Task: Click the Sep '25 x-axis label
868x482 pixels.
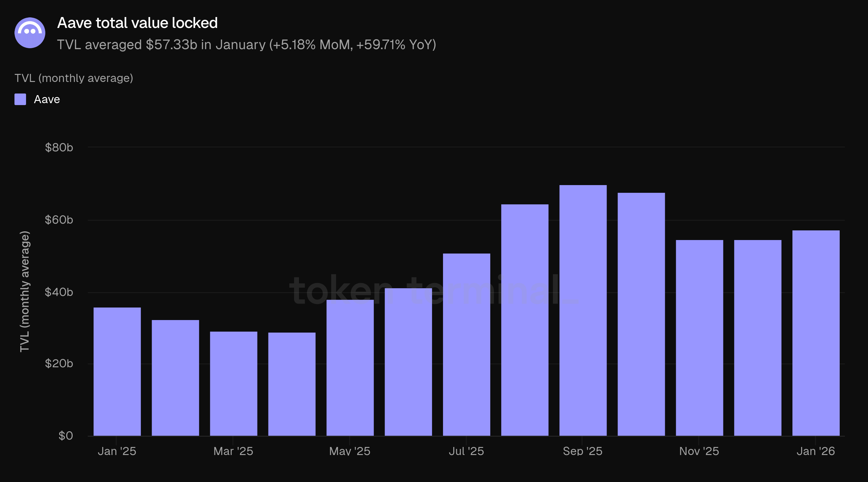Action: (x=582, y=451)
